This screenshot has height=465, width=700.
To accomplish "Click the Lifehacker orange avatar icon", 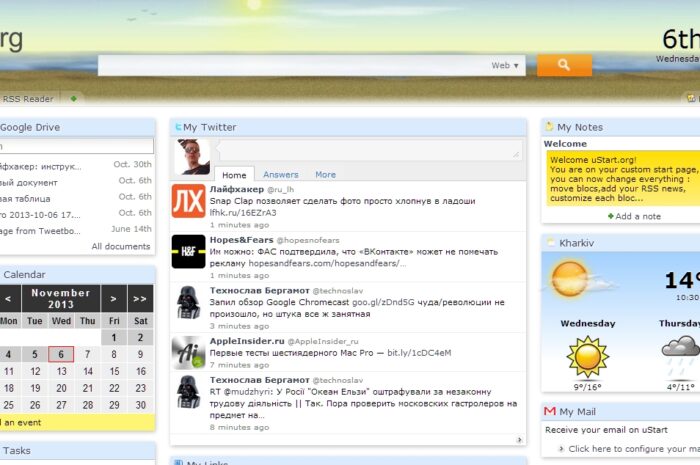I will (x=188, y=201).
